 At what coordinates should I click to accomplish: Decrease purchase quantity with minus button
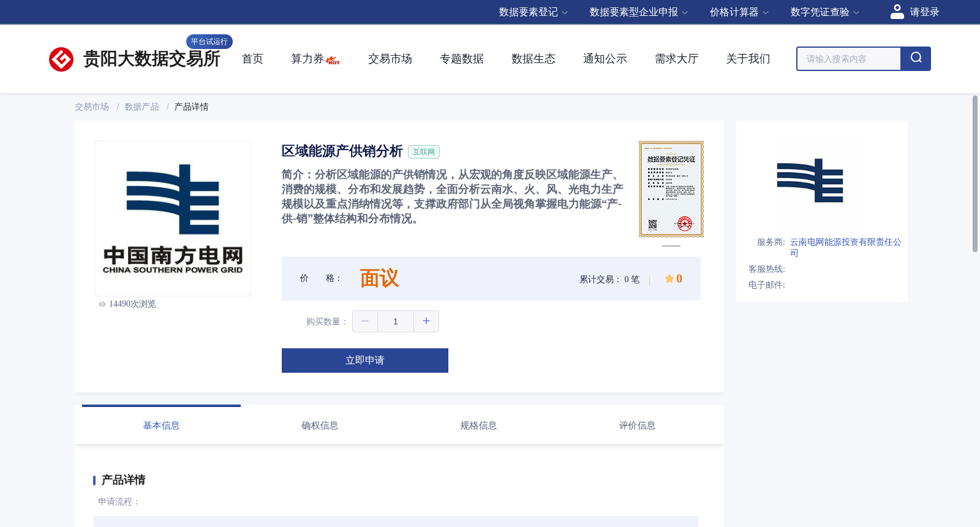pos(365,321)
